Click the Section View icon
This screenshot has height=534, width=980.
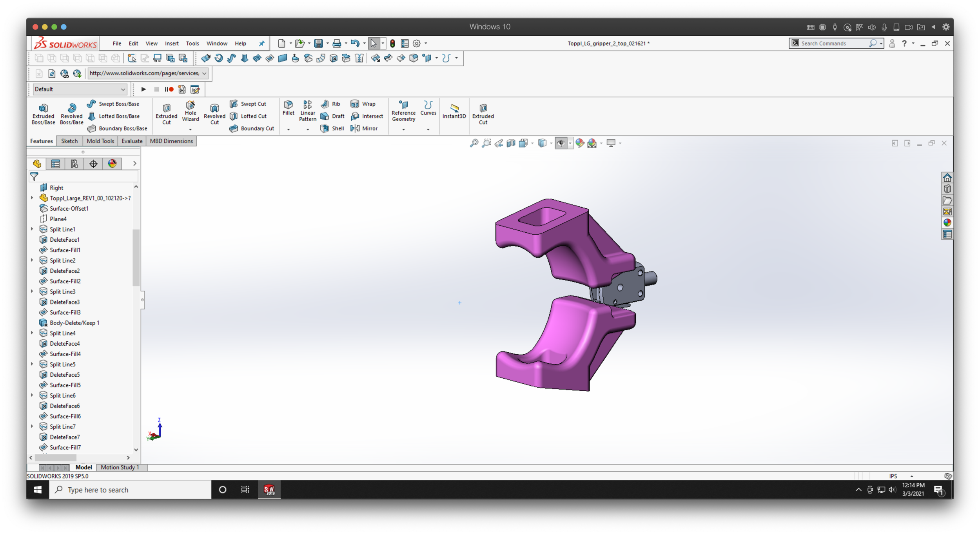(x=511, y=143)
